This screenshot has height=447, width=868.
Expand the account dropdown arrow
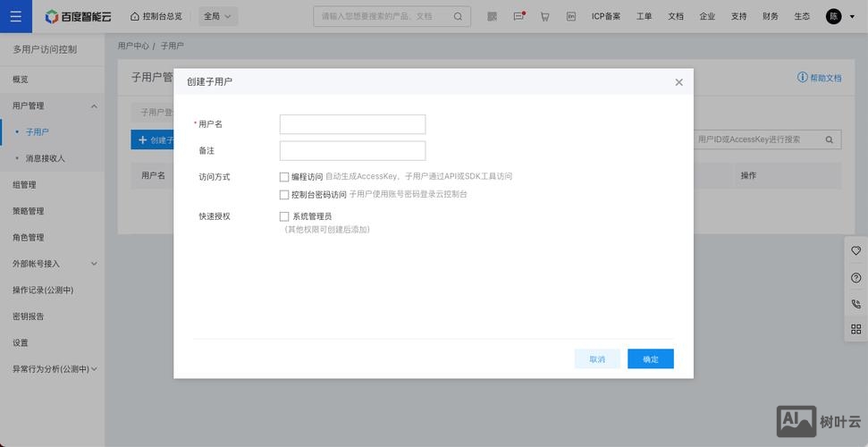851,17
